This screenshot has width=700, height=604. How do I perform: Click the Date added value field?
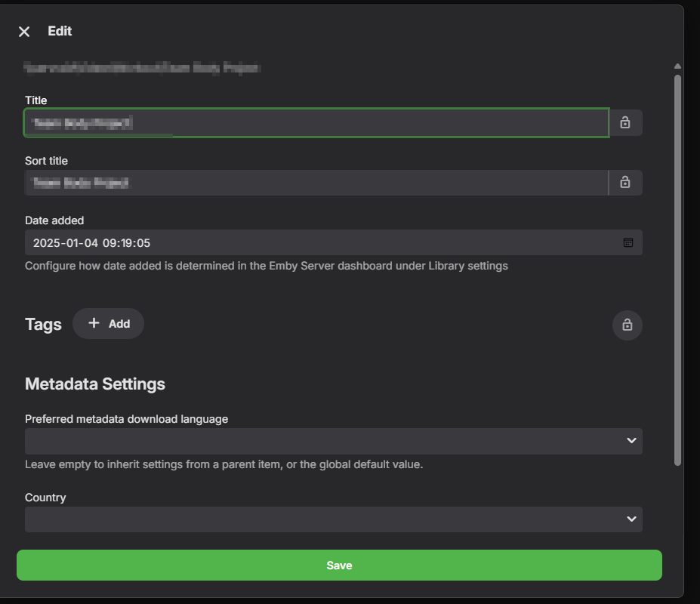click(x=317, y=243)
